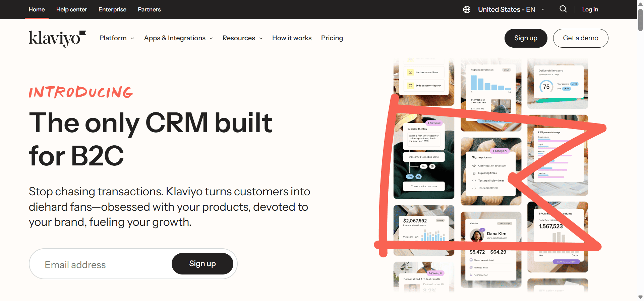The width and height of the screenshot is (644, 301).
Task: Click the Get a demo button
Action: coord(581,38)
